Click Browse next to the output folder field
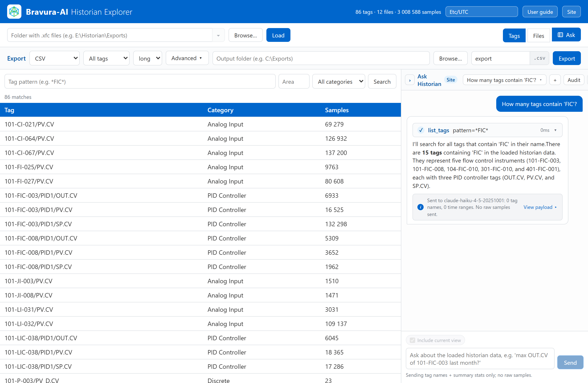The width and height of the screenshot is (588, 383). pyautogui.click(x=450, y=58)
